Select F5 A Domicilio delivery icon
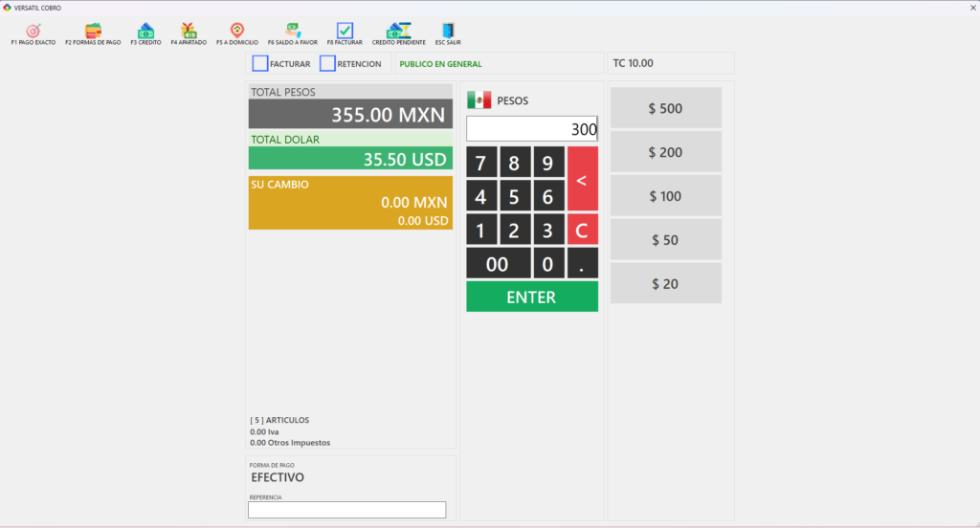Image resolution: width=980 pixels, height=528 pixels. (x=237, y=31)
